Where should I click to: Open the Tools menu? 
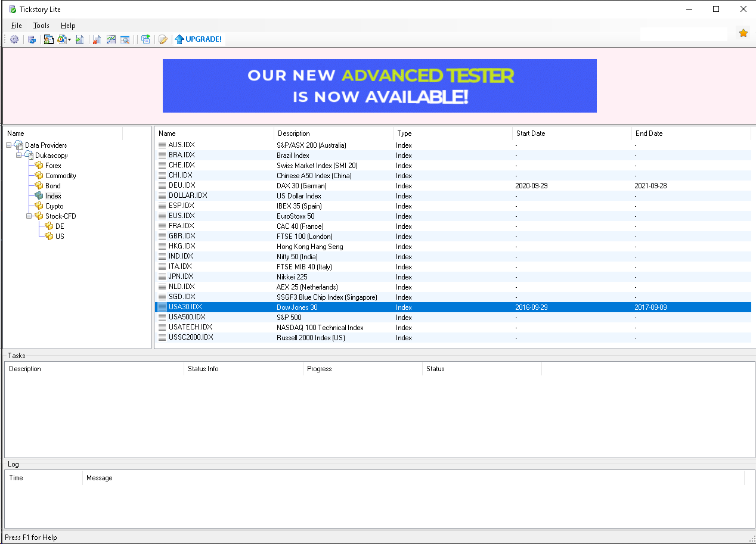tap(41, 26)
